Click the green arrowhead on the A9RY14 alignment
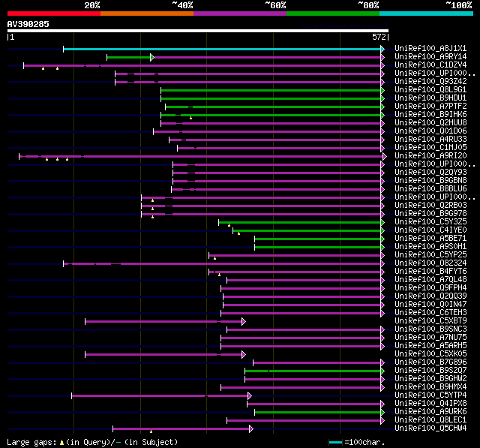 pyautogui.click(x=152, y=57)
